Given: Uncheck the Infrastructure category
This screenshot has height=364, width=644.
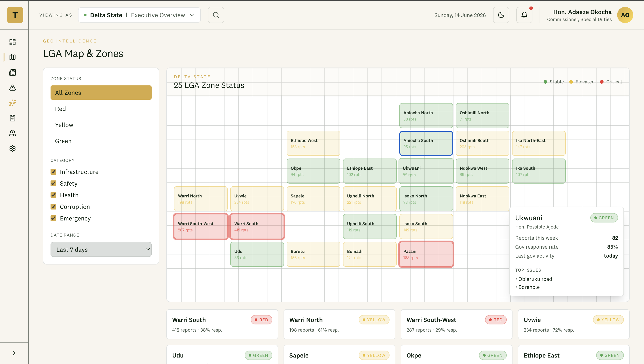Looking at the screenshot, I should [53, 172].
